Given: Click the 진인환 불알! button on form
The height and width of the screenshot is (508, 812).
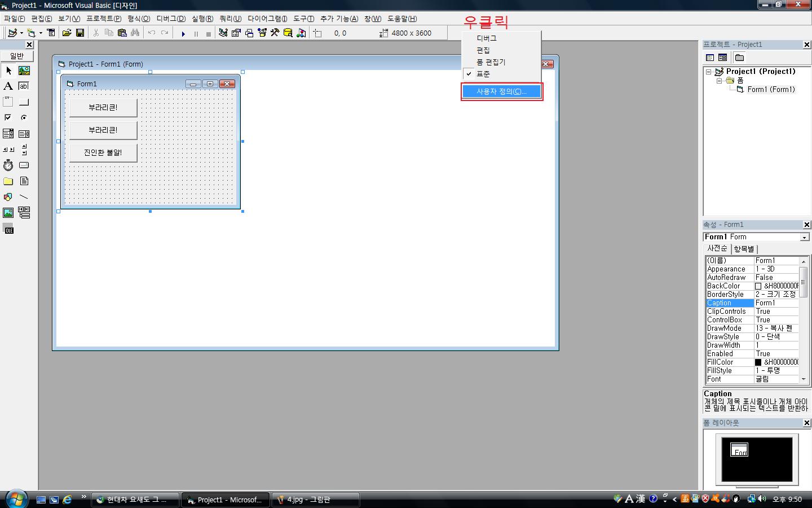Looking at the screenshot, I should click(103, 152).
